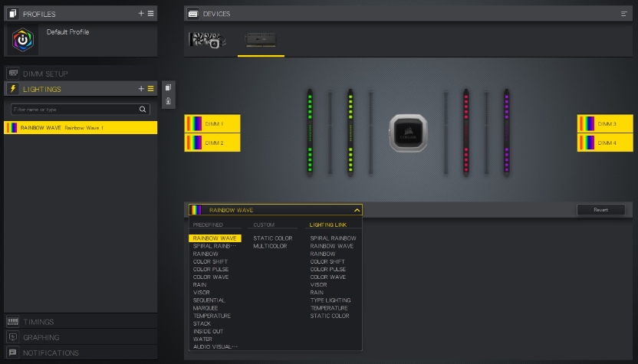Image resolution: width=638 pixels, height=364 pixels.
Task: Click the purple-lit RAM stick
Action: pos(507,133)
